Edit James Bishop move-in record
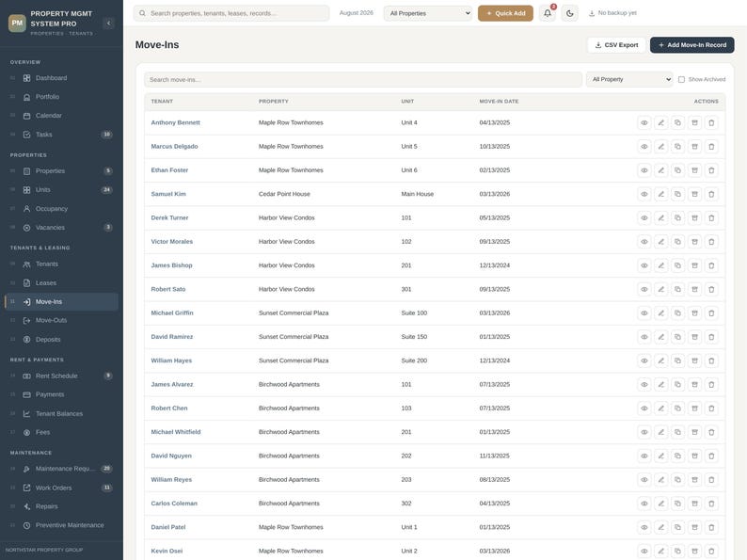This screenshot has height=560, width=747. tap(660, 266)
